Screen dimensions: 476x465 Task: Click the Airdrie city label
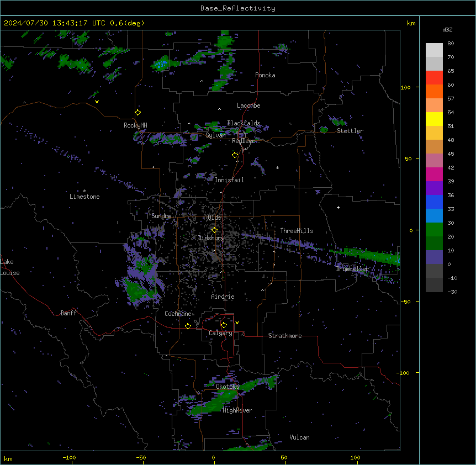[223, 297]
